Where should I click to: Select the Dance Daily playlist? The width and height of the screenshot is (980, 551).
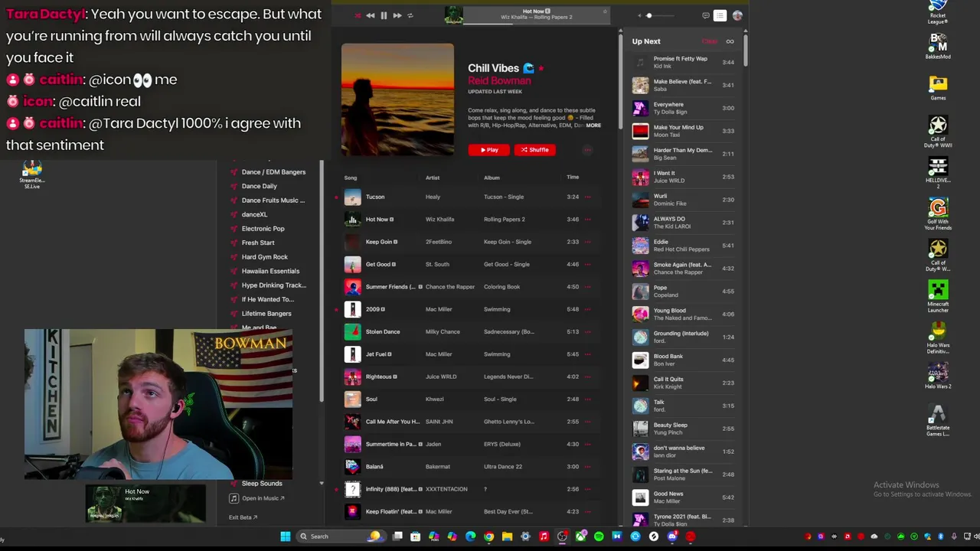[259, 186]
